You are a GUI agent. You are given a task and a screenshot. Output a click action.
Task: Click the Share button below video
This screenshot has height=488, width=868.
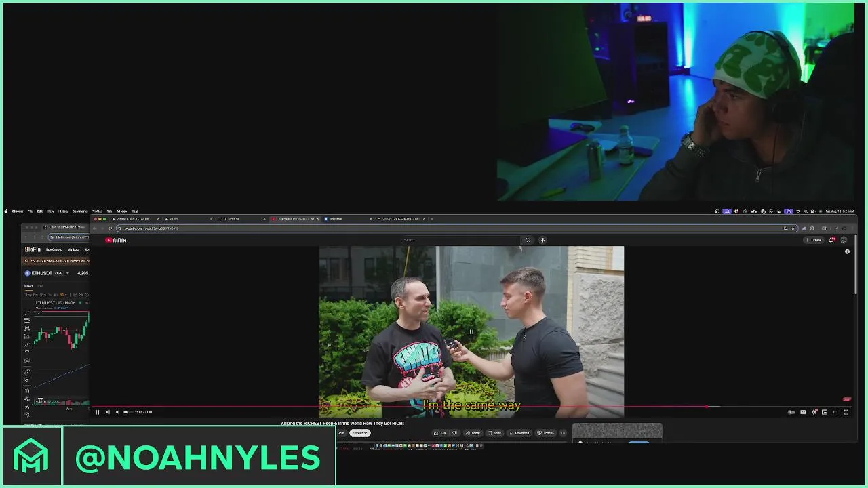pyautogui.click(x=473, y=433)
